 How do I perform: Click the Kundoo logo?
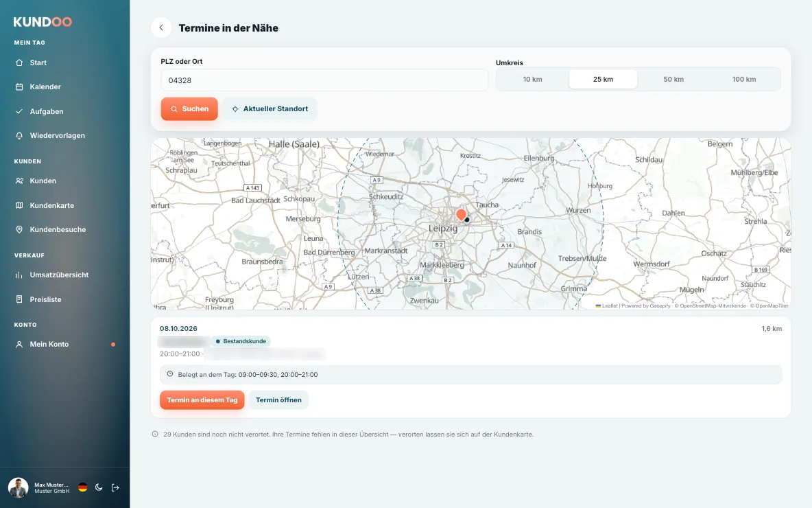click(x=43, y=22)
